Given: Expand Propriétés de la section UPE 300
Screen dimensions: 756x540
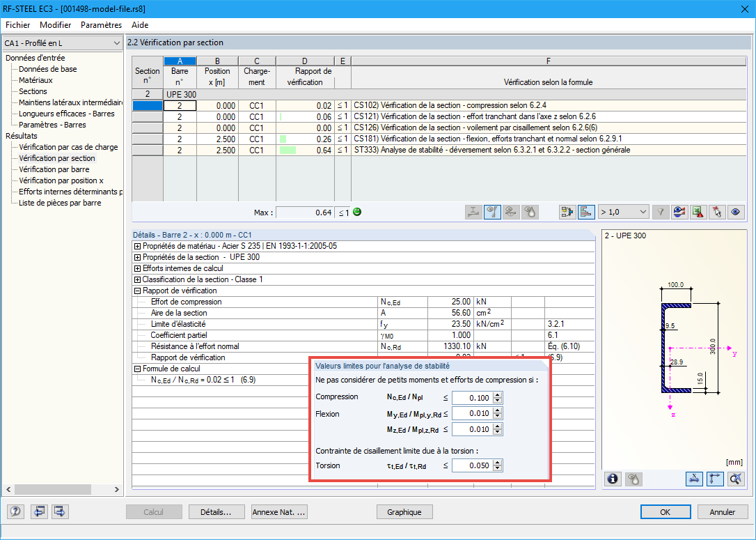Looking at the screenshot, I should (137, 257).
